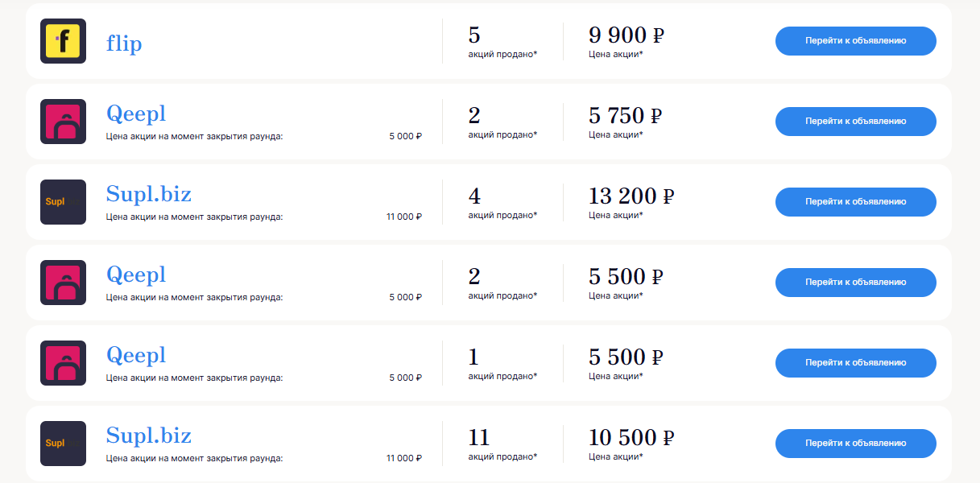The image size is (980, 483).
Task: Open the Qeepl link with 1 share sold
Action: (x=136, y=356)
